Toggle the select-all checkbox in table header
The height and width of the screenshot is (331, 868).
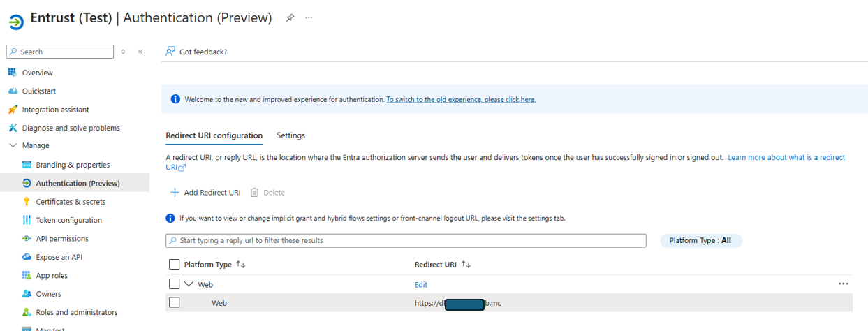pyautogui.click(x=175, y=265)
